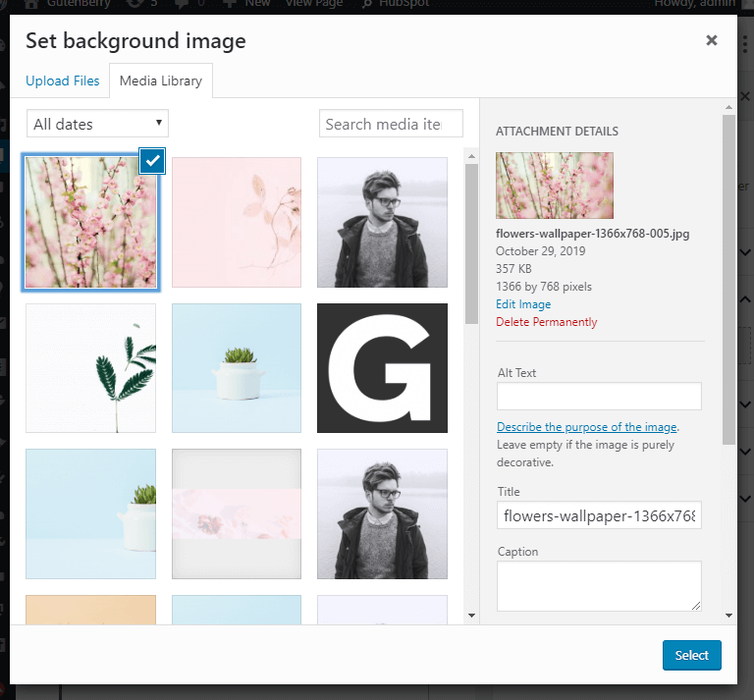Pick the centered succulent pot thumbnail
The image size is (754, 700).
[x=237, y=368]
